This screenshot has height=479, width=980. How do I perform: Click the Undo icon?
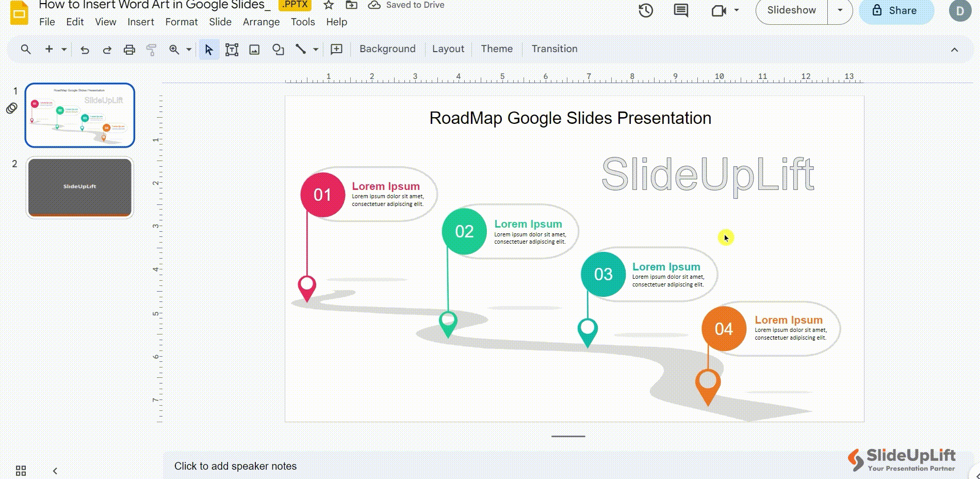point(85,49)
